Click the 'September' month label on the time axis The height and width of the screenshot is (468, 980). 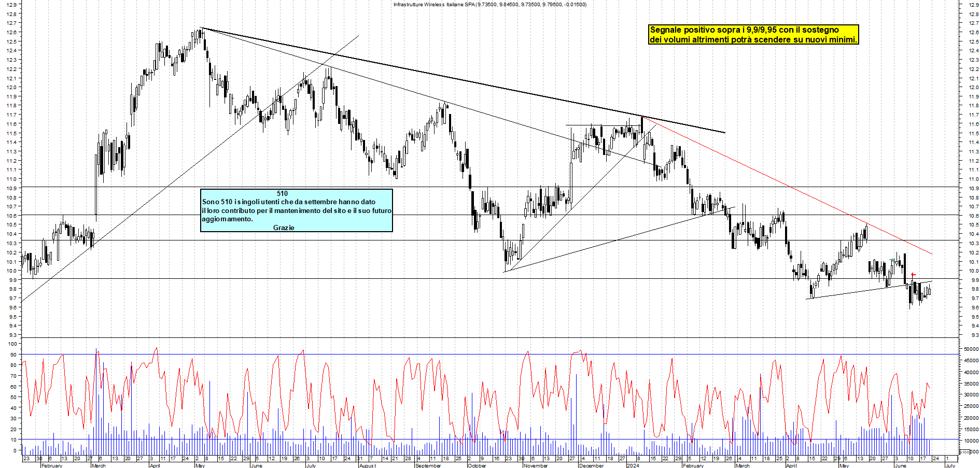point(428,465)
